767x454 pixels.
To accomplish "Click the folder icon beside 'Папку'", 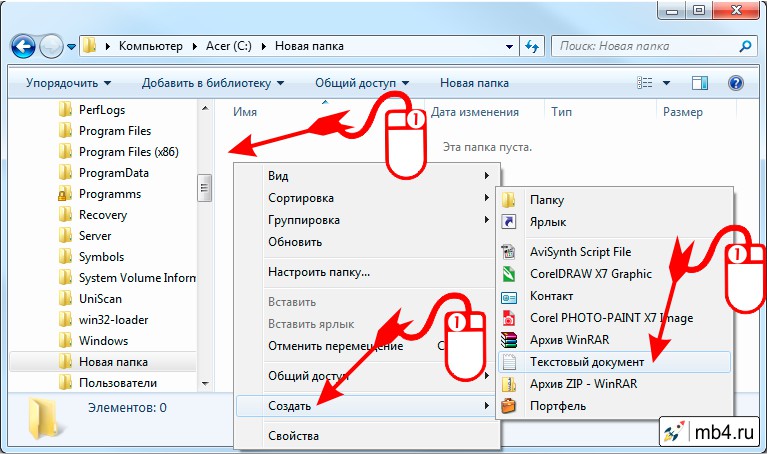I will click(509, 200).
